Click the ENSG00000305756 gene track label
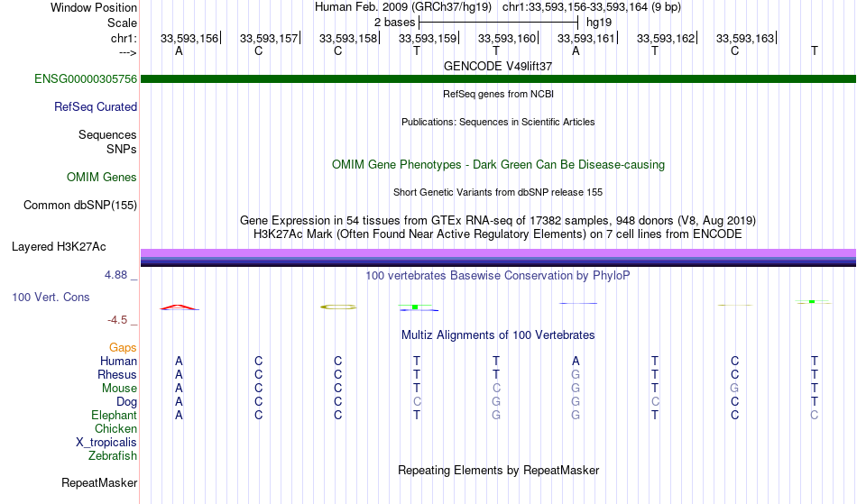This screenshot has height=504, width=857. click(86, 78)
